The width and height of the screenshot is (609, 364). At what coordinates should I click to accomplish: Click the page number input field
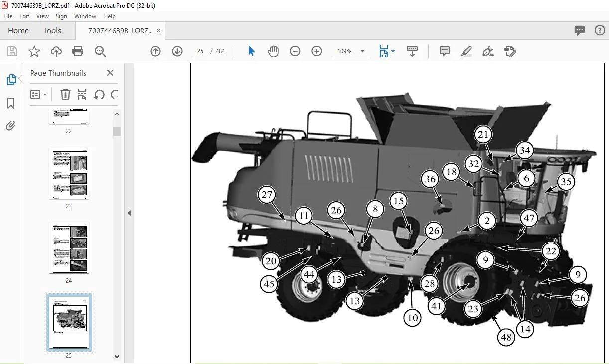[200, 51]
